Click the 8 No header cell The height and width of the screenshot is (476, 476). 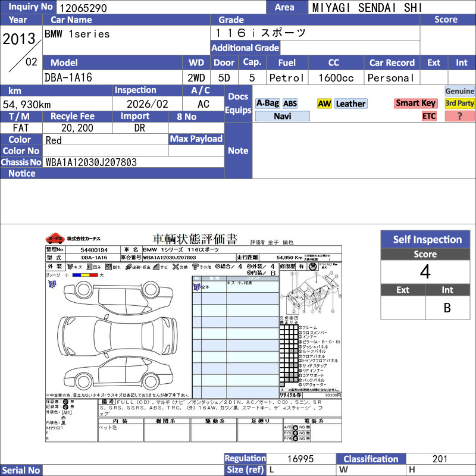pos(196,117)
